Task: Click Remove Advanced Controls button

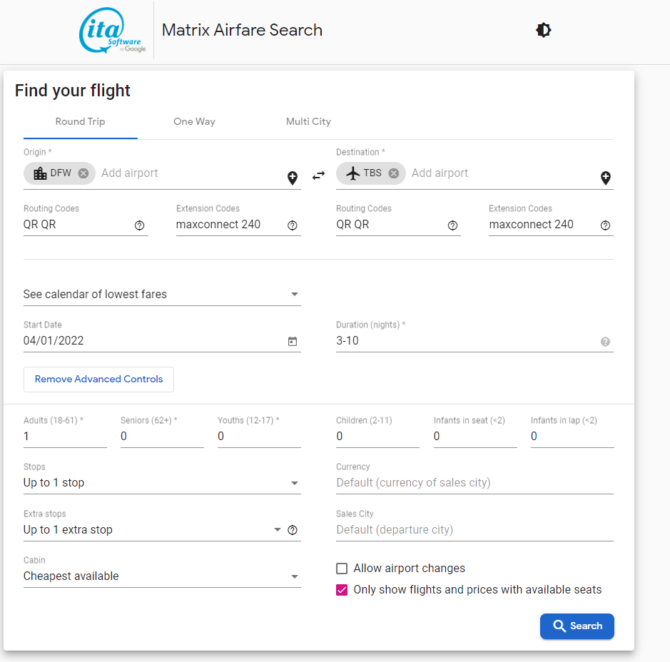Action: click(x=99, y=379)
